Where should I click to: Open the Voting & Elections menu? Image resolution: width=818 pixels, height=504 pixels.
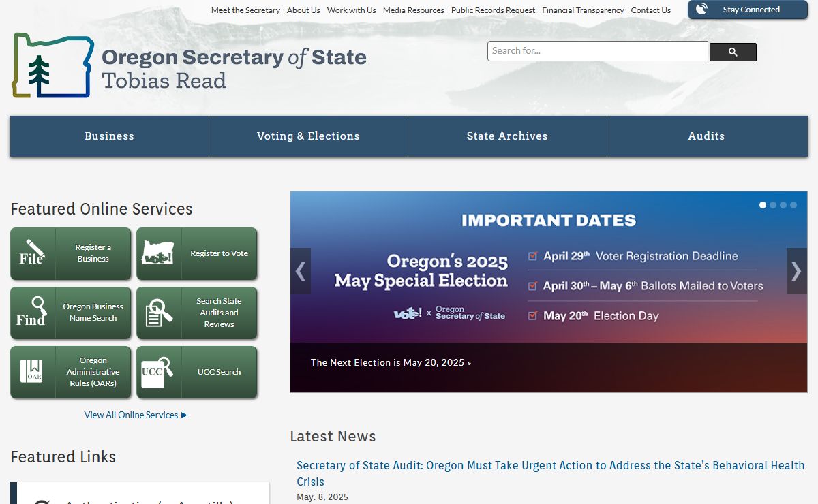point(308,136)
